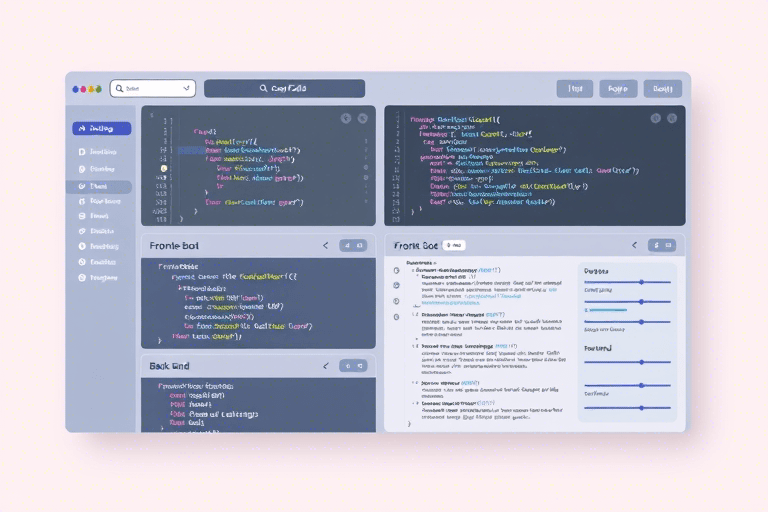Collapse the Back End panel using its chevron
Image resolution: width=768 pixels, height=512 pixels.
tap(325, 366)
